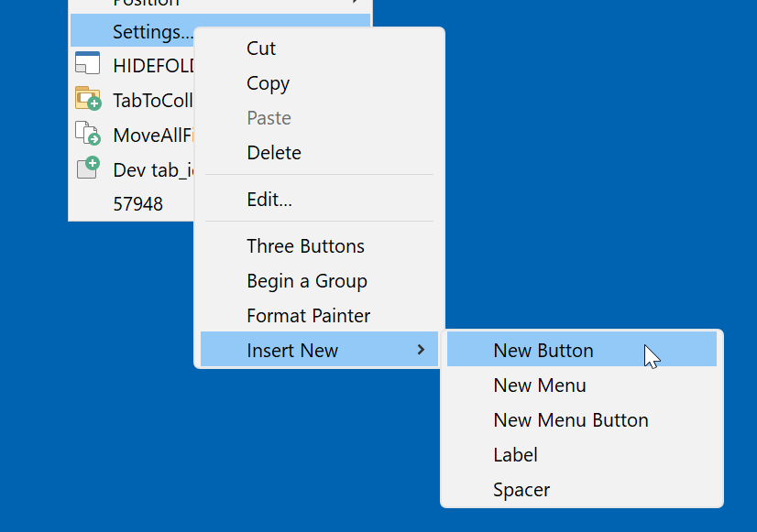This screenshot has height=532, width=757.
Task: Click the MoveAllFr files-arrow icon
Action: tap(87, 134)
